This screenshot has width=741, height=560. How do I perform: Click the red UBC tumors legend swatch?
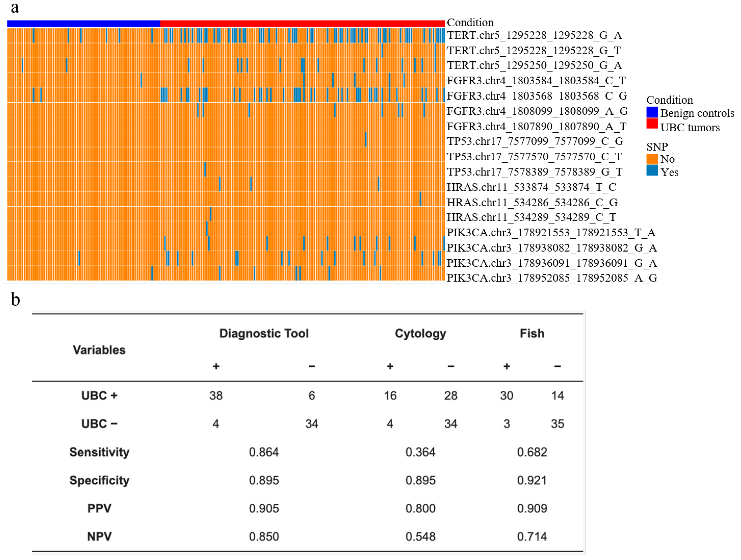[652, 124]
